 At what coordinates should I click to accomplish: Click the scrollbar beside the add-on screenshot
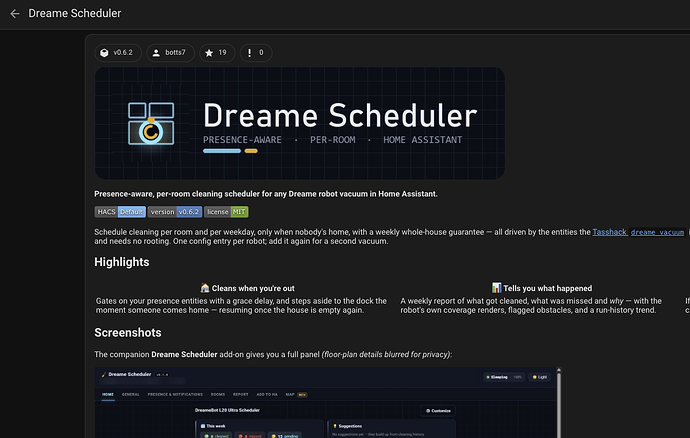pos(559,402)
